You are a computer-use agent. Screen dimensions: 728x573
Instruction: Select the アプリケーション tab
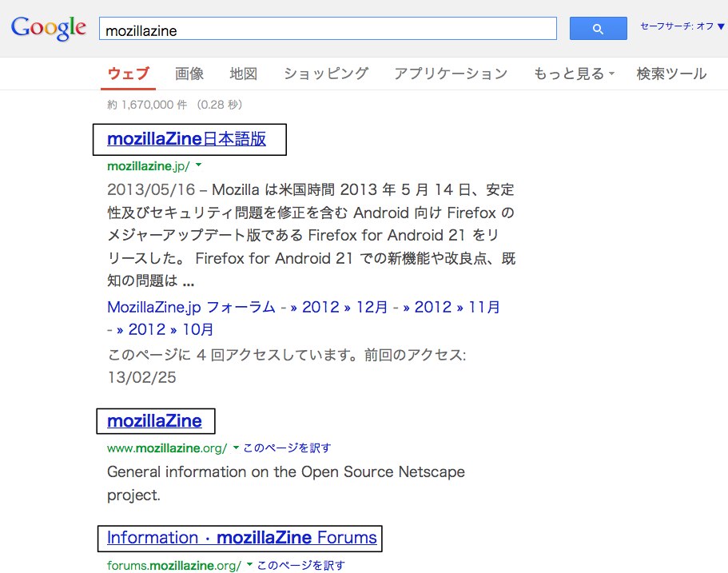(450, 74)
